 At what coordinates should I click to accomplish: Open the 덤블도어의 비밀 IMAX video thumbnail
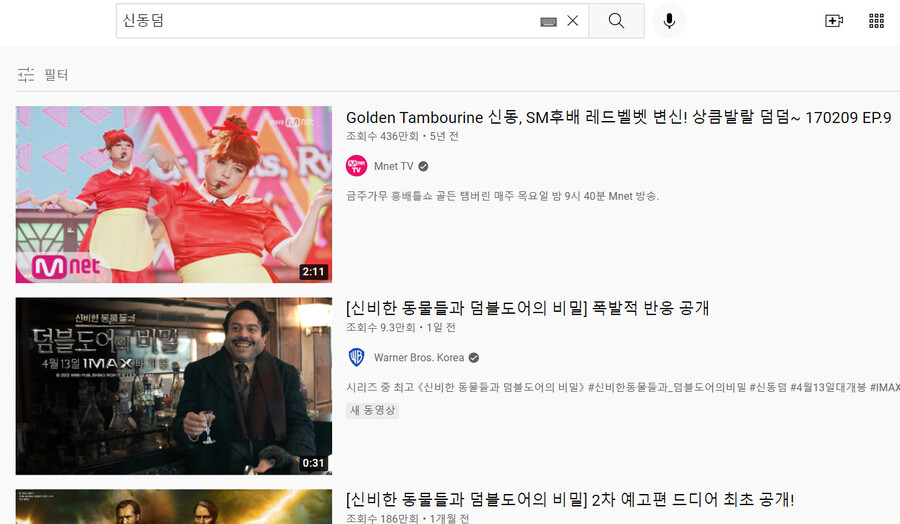pos(173,386)
